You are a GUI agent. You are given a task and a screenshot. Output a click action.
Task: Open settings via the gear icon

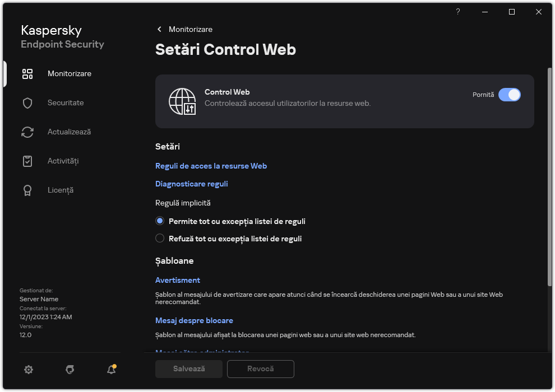click(28, 370)
